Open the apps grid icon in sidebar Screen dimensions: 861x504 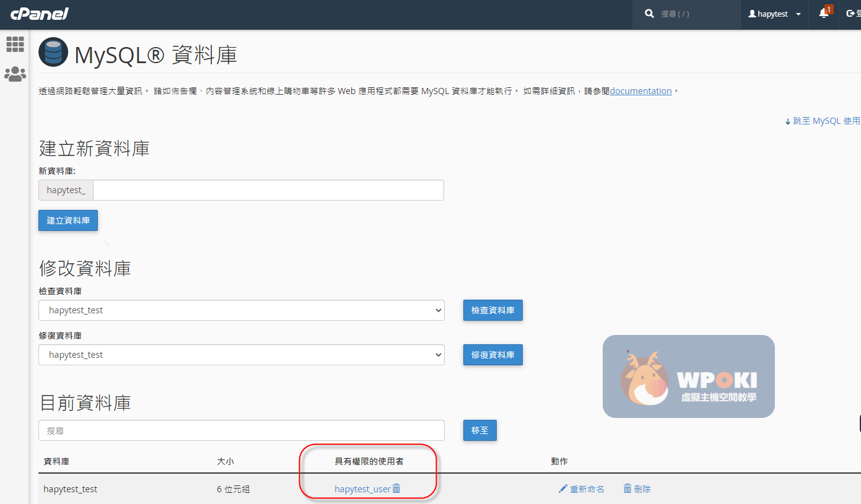tap(15, 44)
